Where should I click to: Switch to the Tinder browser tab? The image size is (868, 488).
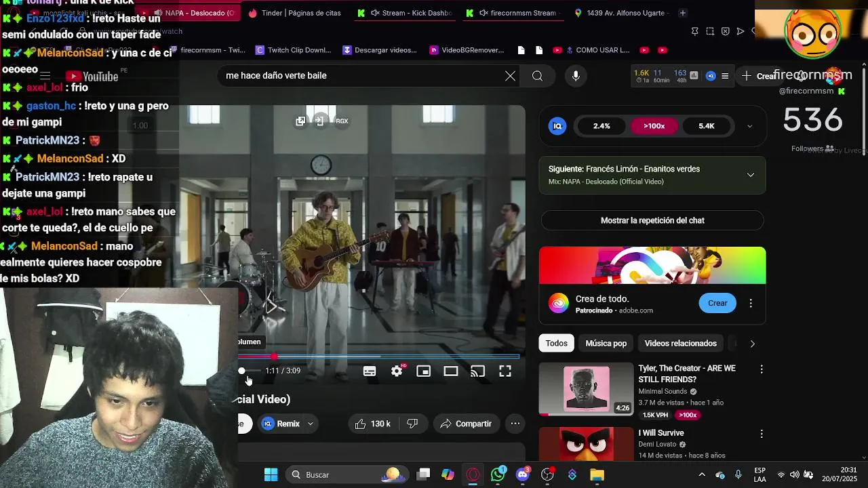(x=294, y=13)
